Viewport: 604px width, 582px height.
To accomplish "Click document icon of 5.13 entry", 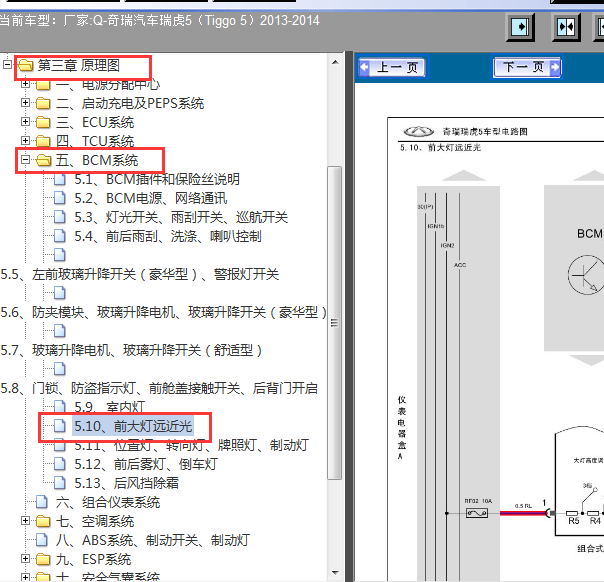I will tap(59, 483).
